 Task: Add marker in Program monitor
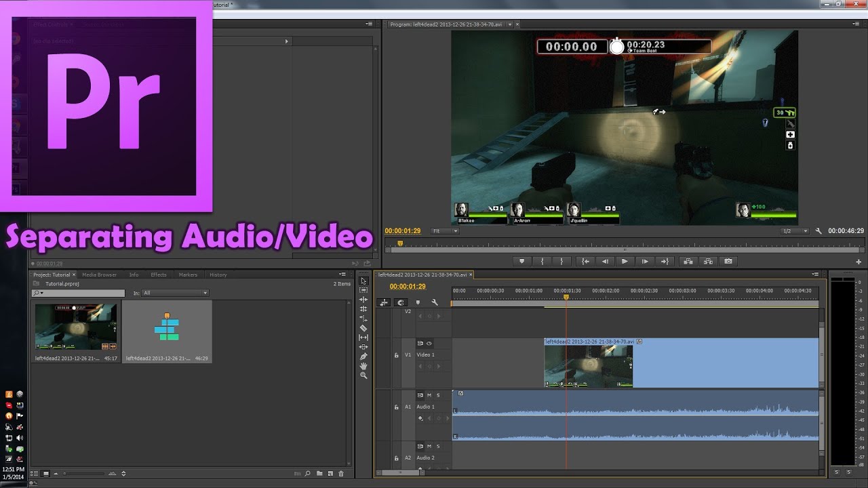pos(521,261)
